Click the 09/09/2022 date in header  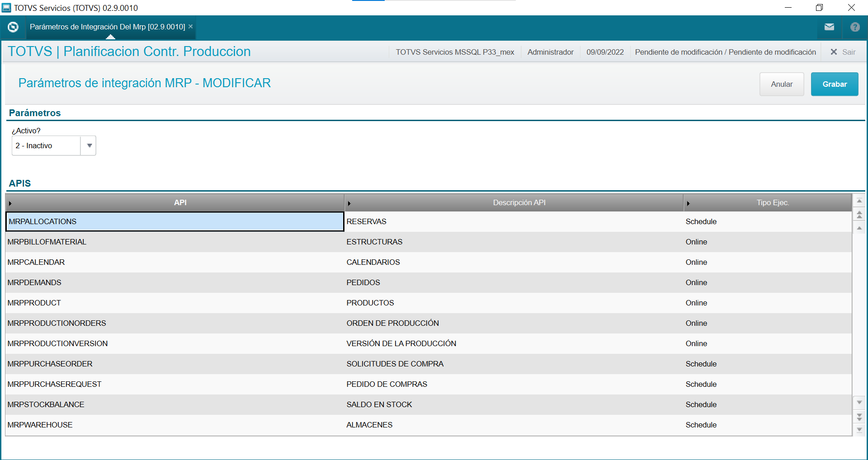tap(605, 52)
